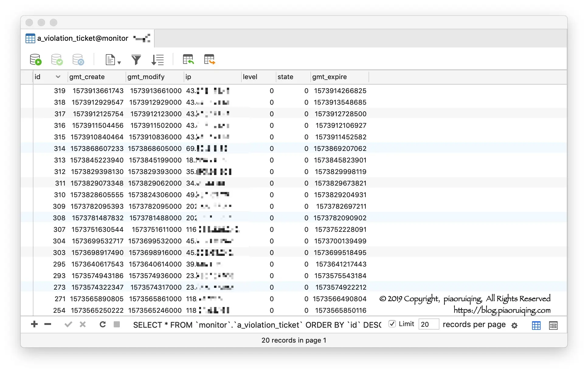
Task: Click the 20 records in page 1 status
Action: tap(294, 340)
